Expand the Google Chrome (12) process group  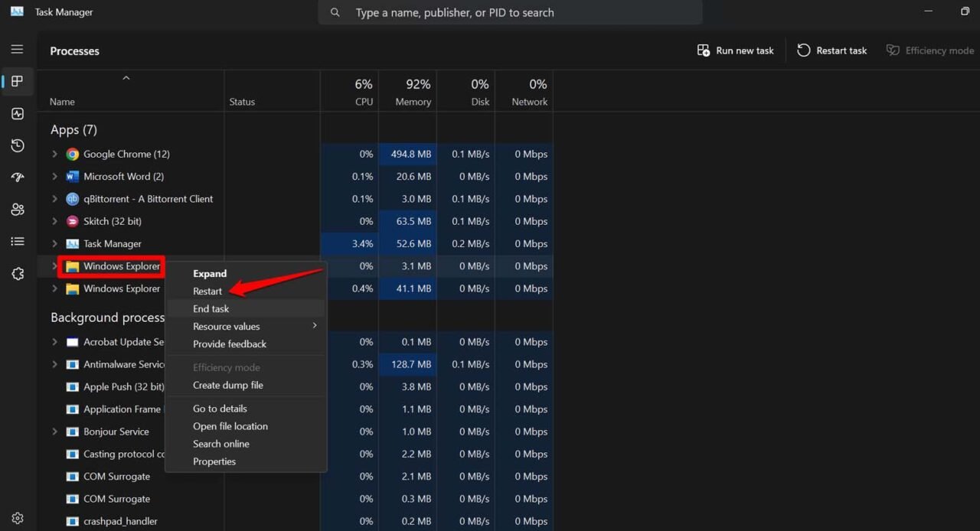point(54,154)
